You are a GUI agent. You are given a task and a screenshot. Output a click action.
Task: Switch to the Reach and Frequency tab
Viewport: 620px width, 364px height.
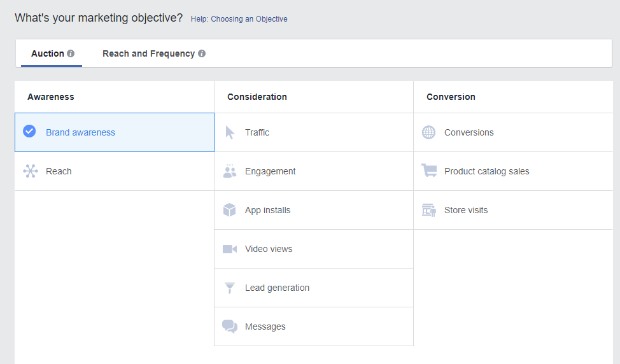(x=148, y=53)
